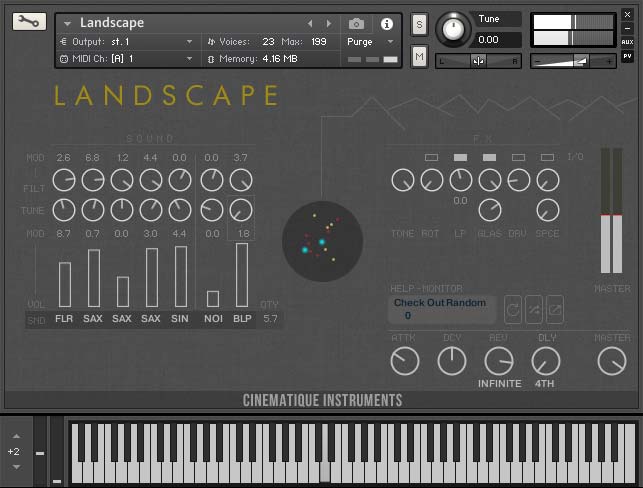This screenshot has width=643, height=488.
Task: Click the MIDI channel icon
Action: pyautogui.click(x=64, y=59)
